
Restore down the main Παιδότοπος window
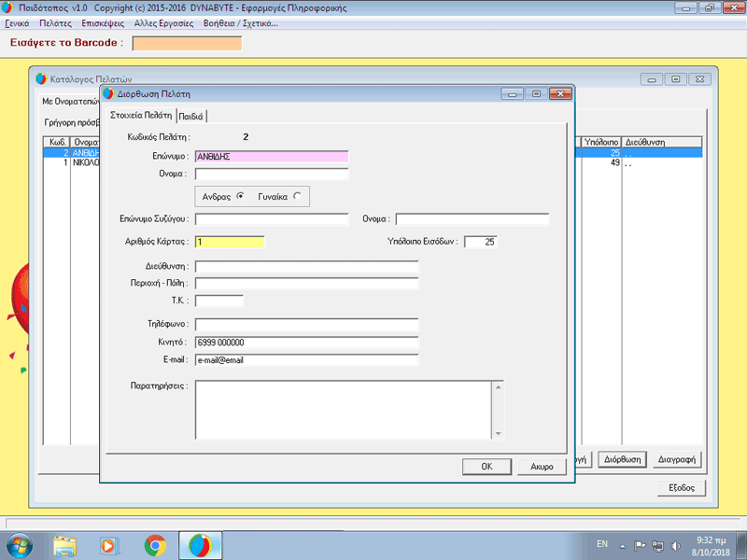coord(710,7)
